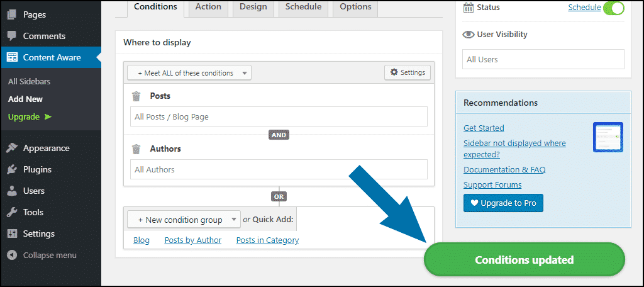
Task: Open Plugins via plug icon
Action: (13, 169)
